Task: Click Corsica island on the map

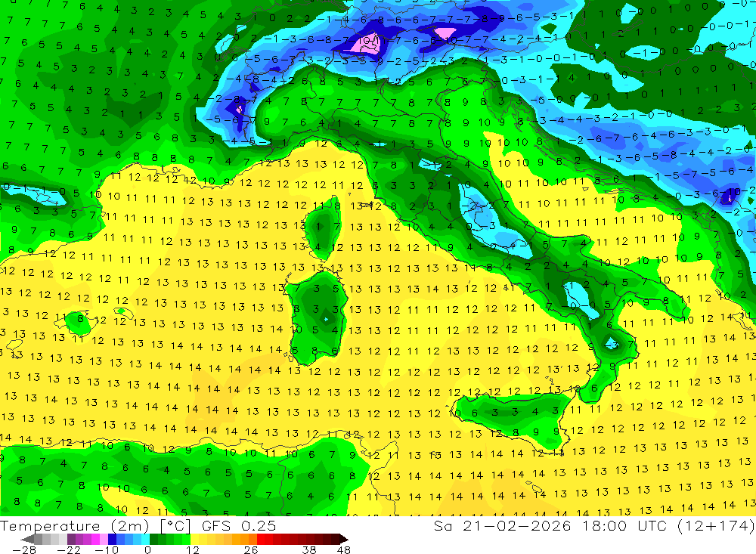Action: [322, 229]
